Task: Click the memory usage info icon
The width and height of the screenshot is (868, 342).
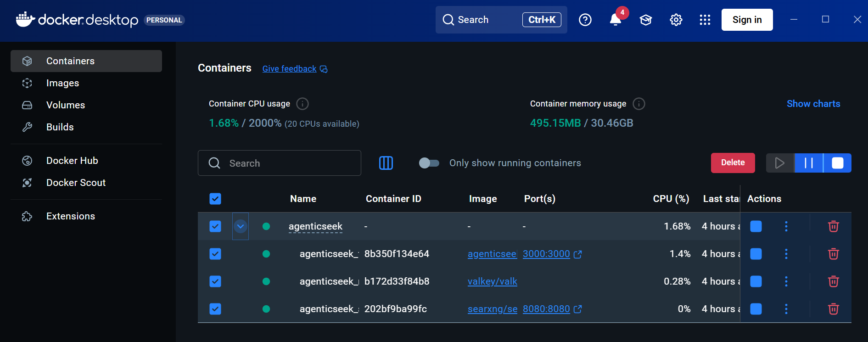Action: [639, 104]
